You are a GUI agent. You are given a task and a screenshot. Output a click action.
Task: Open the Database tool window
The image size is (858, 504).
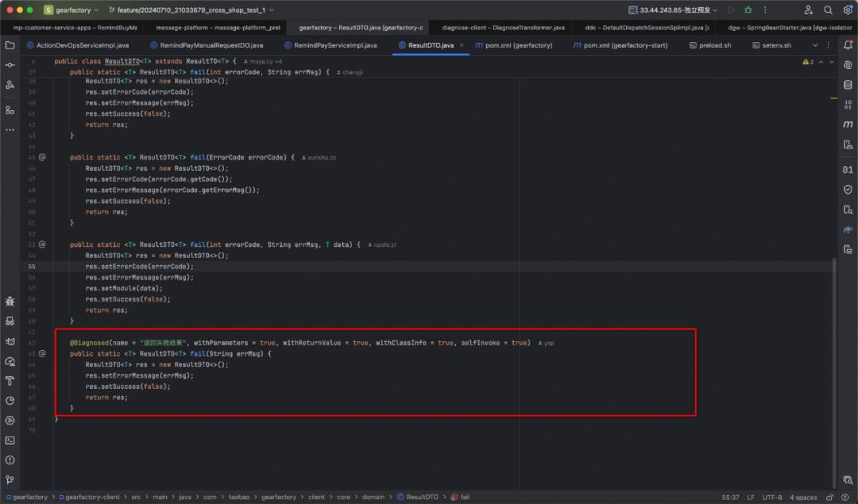click(x=848, y=85)
